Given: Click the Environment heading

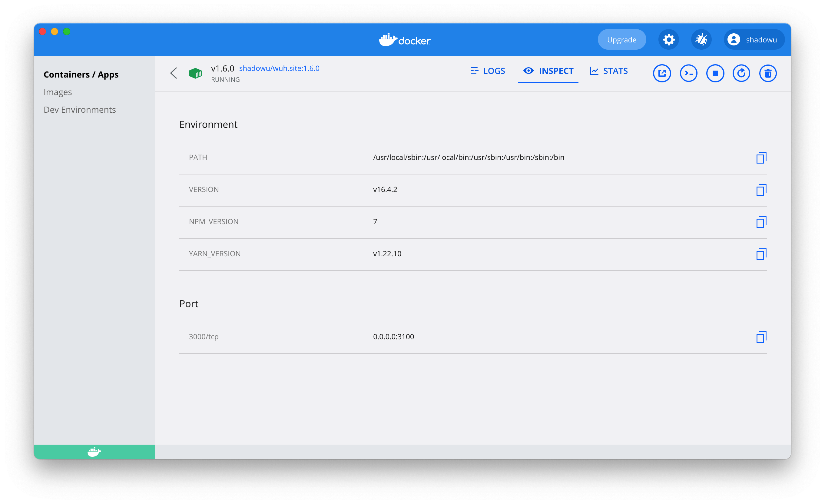Looking at the screenshot, I should point(208,124).
